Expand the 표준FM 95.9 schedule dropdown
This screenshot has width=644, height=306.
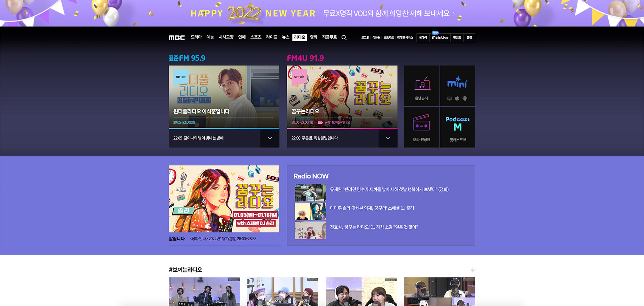(x=270, y=138)
